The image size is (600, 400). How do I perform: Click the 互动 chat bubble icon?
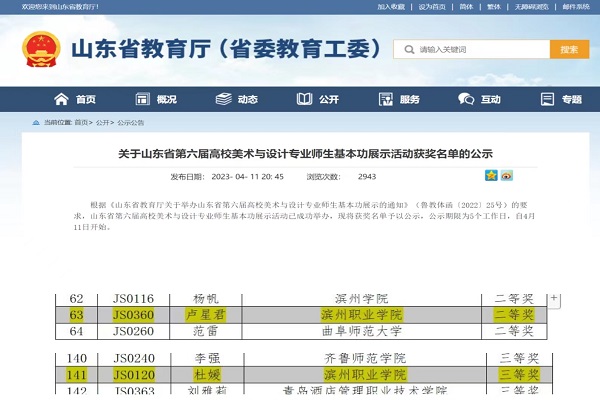pos(464,100)
